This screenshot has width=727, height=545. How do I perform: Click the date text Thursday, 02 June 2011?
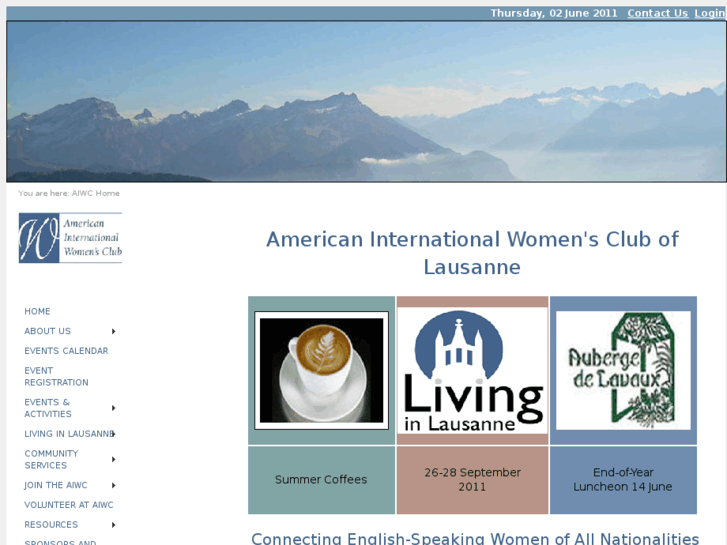click(554, 13)
